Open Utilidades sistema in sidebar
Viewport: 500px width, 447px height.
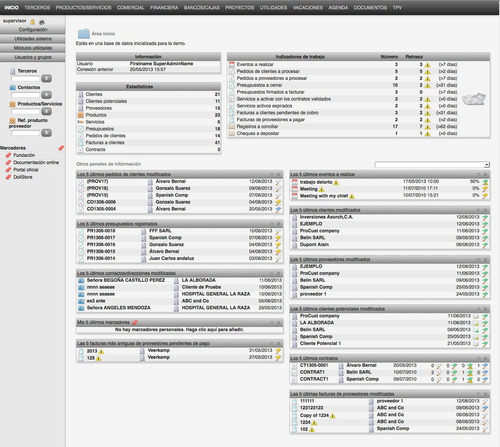tap(33, 39)
